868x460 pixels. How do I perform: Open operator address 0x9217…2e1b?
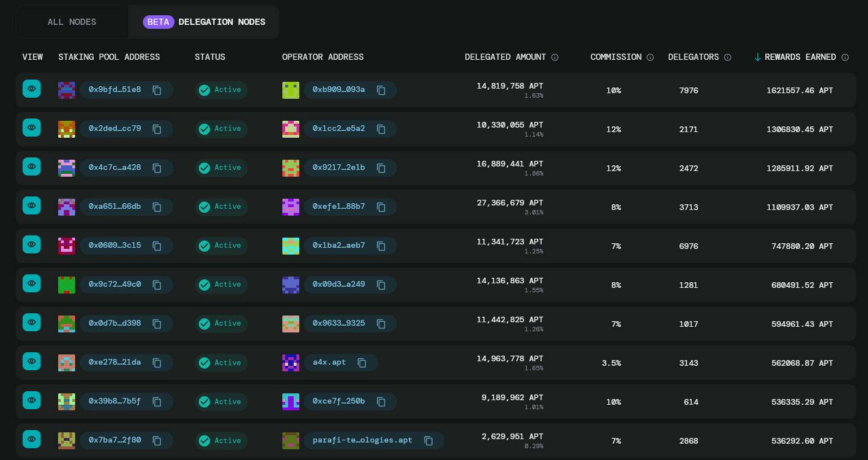click(338, 168)
